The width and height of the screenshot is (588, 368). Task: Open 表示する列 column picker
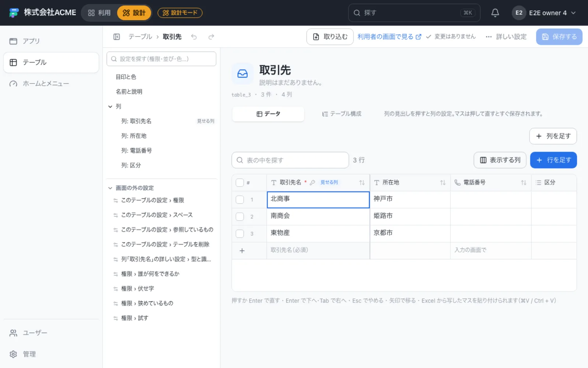(x=500, y=160)
